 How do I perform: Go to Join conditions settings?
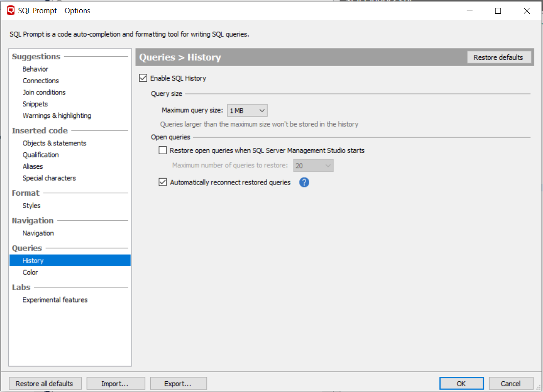(x=44, y=92)
